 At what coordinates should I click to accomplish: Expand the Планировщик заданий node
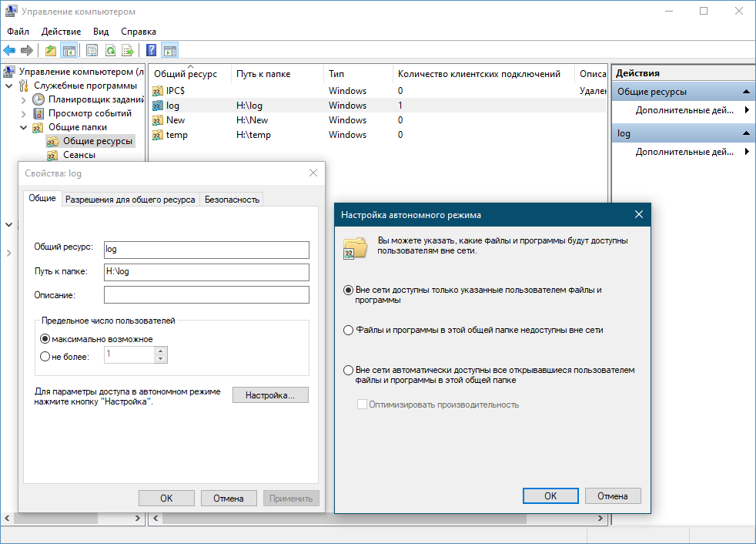(23, 99)
